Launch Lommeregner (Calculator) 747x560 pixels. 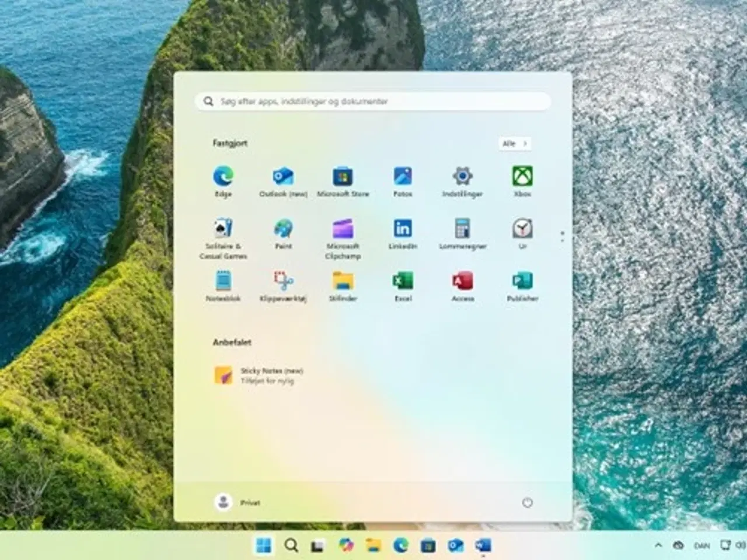[462, 233]
